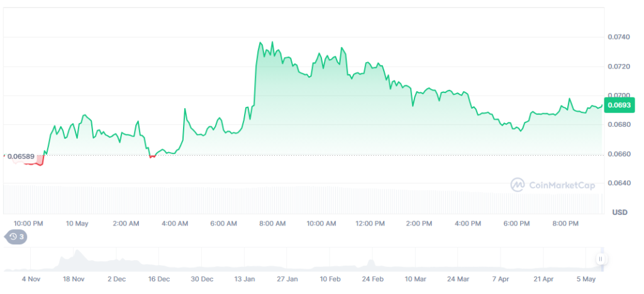Click the USD currency label

[x=620, y=212]
